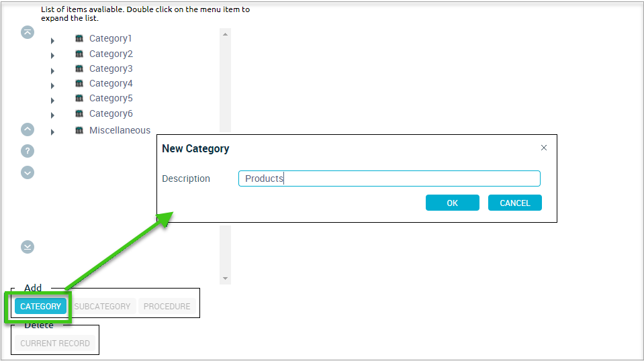The height and width of the screenshot is (361, 644).
Task: Click the CURRENT RECORD delete button
Action: click(55, 343)
